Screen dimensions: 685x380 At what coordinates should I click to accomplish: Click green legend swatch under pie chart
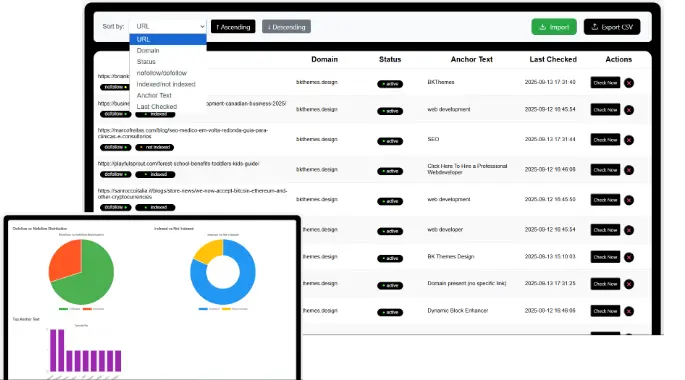click(63, 309)
